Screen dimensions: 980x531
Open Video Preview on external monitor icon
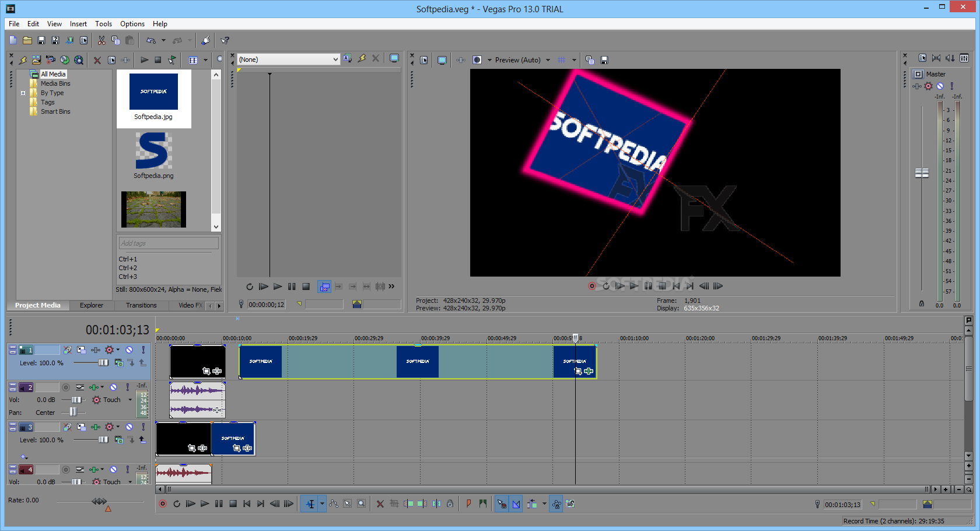pos(442,60)
